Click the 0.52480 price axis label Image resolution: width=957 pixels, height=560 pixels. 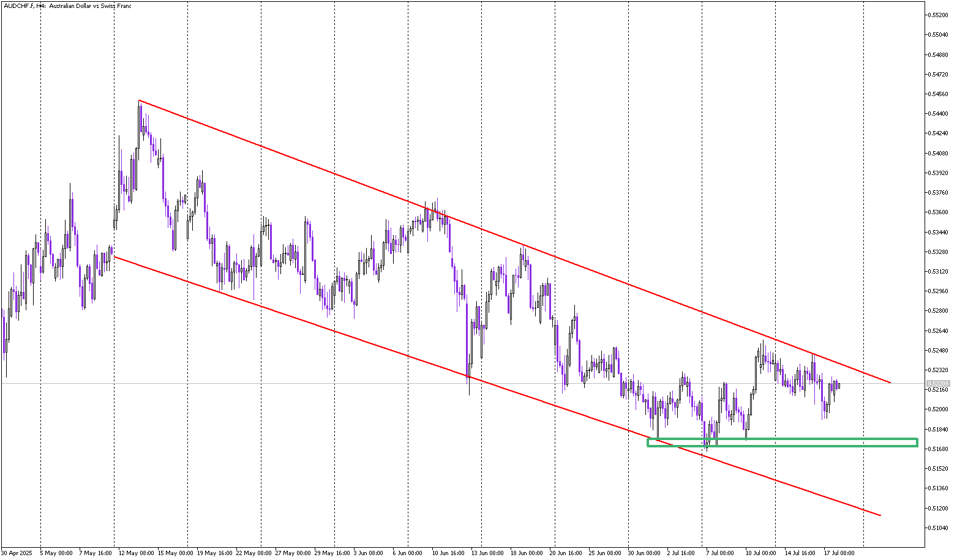point(939,350)
